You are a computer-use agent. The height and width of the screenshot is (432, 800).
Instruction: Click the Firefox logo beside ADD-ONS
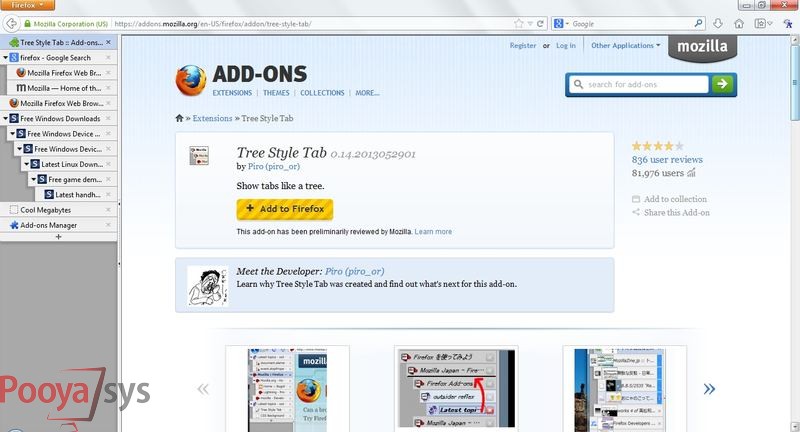(191, 80)
